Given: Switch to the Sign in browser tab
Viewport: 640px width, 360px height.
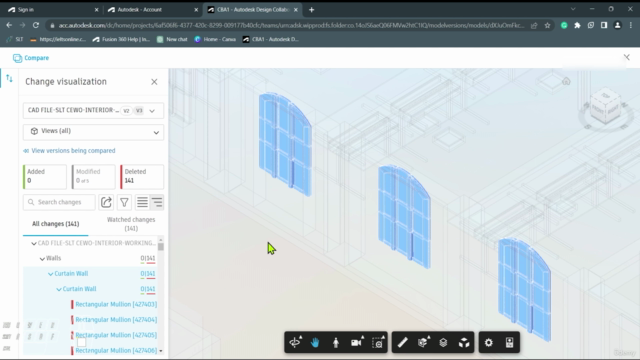Looking at the screenshot, I should point(53,9).
